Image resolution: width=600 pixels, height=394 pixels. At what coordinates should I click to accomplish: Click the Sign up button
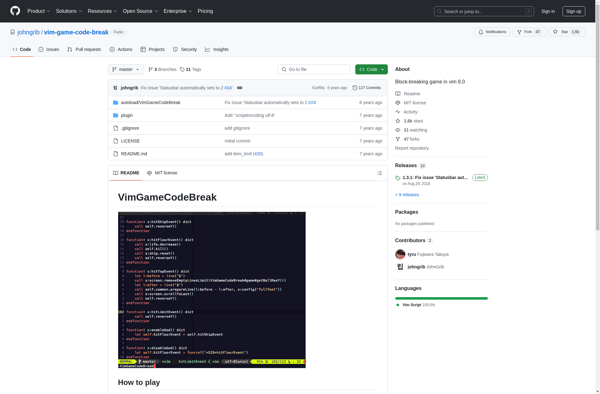click(573, 11)
